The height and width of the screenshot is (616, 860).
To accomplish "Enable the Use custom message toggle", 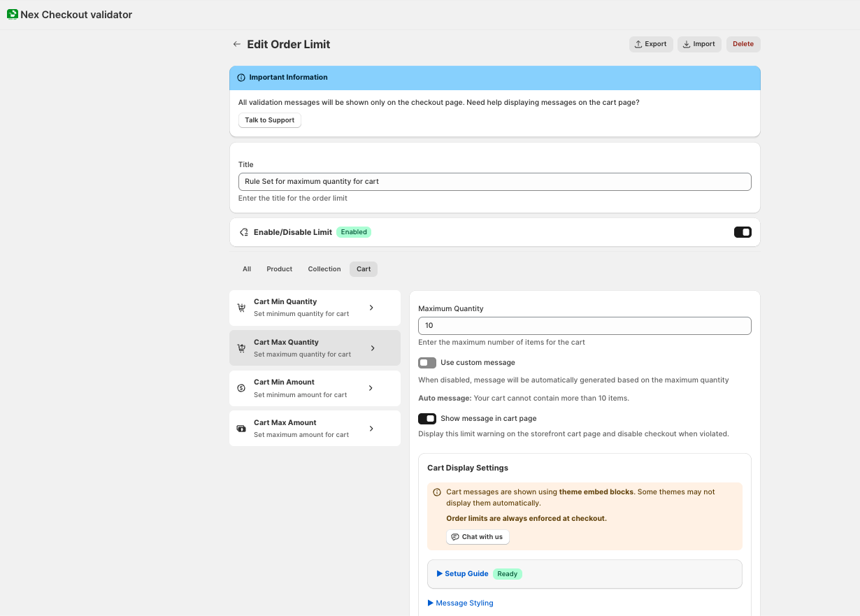I will (427, 363).
